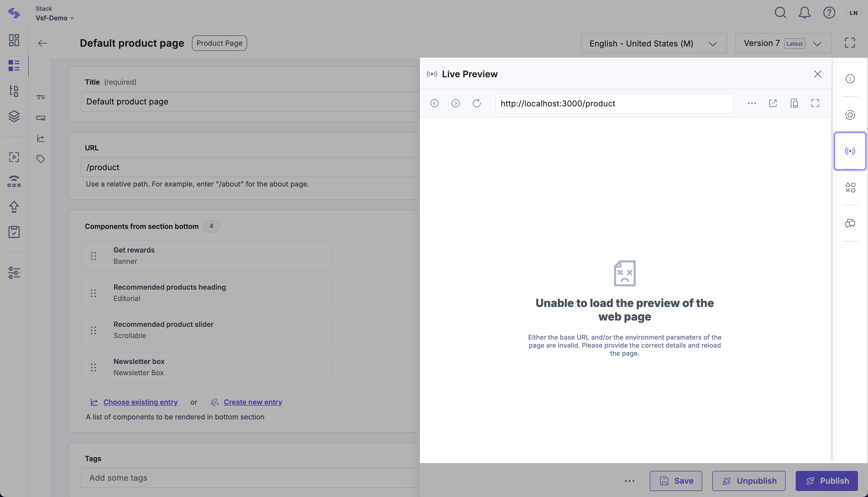Viewport: 868px width, 497px height.
Task: Grab drag handle of Get rewards entry
Action: click(94, 256)
